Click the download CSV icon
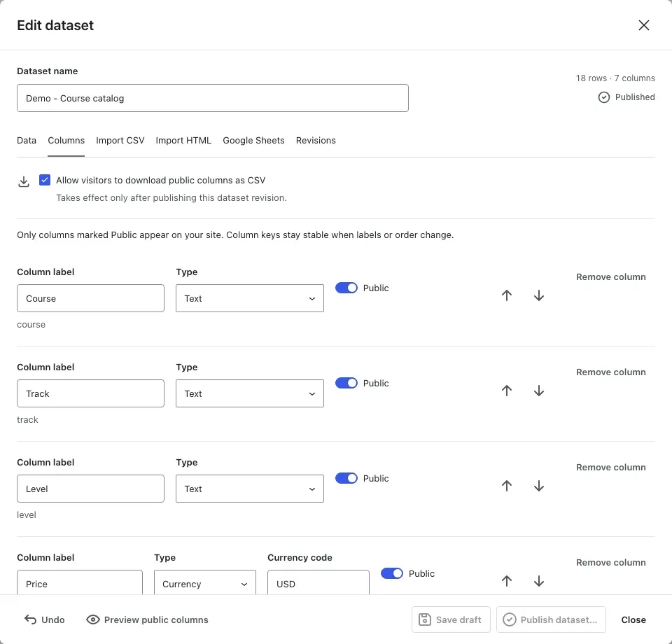 24,182
